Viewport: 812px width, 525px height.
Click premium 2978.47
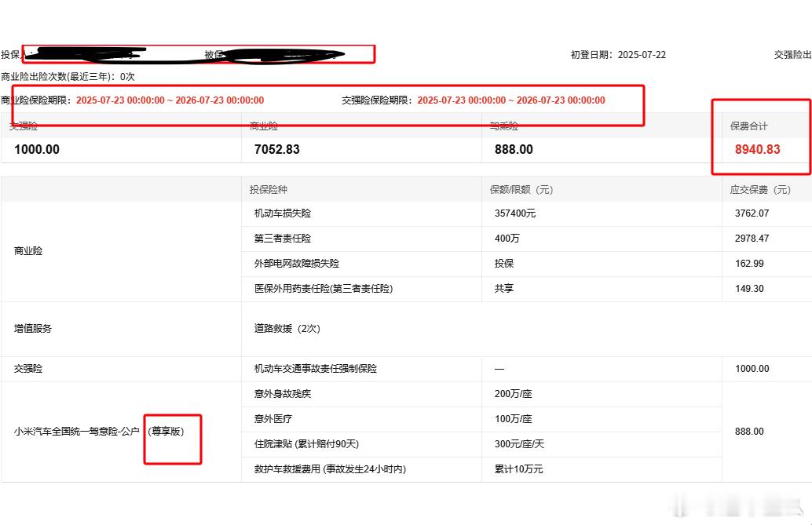click(x=752, y=239)
